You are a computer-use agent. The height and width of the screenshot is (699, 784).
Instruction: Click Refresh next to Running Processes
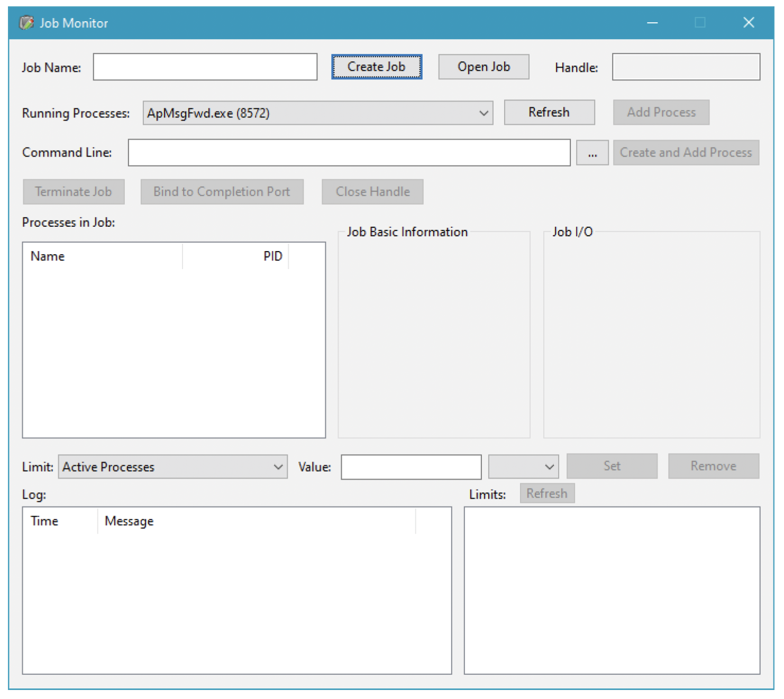click(549, 112)
